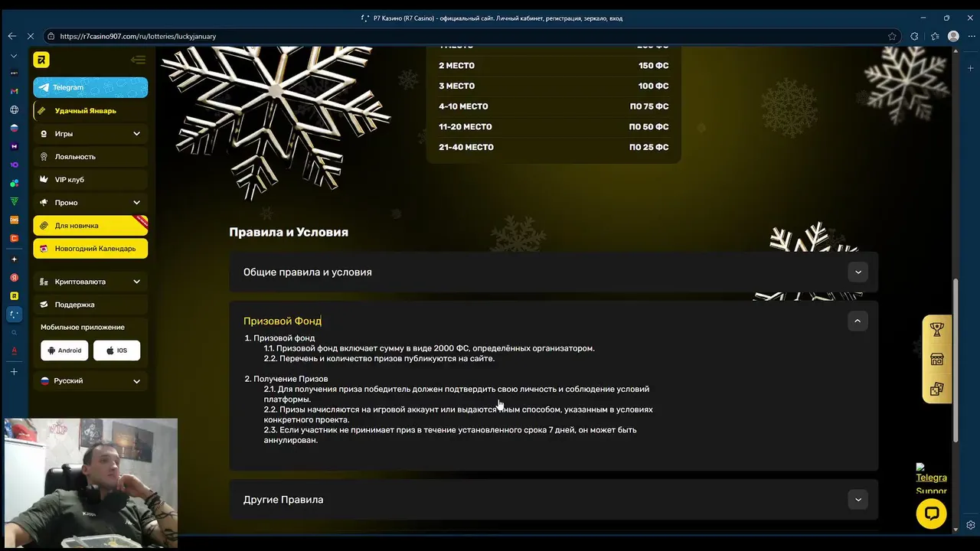Click the R7 casino logo
Screen dimensions: 980x551
point(41,60)
